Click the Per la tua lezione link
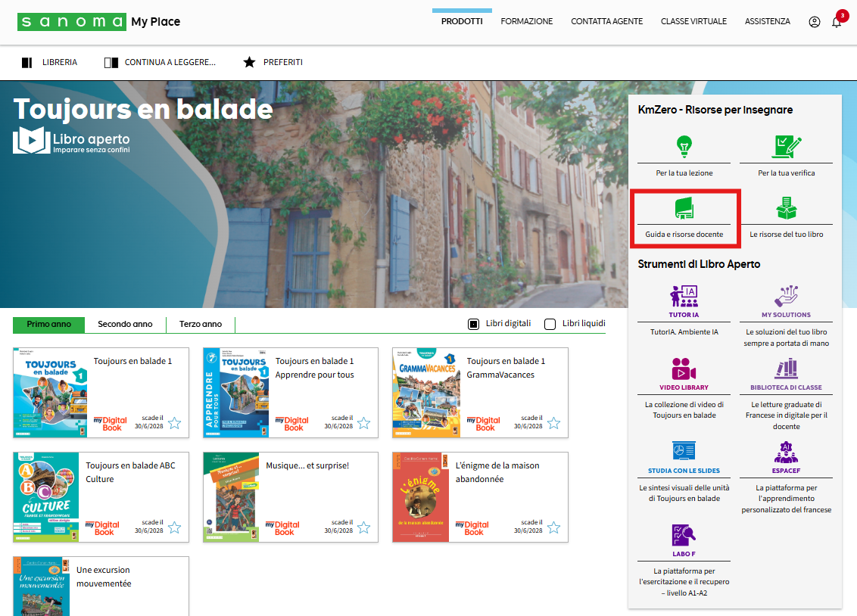This screenshot has height=616, width=857. click(x=684, y=173)
